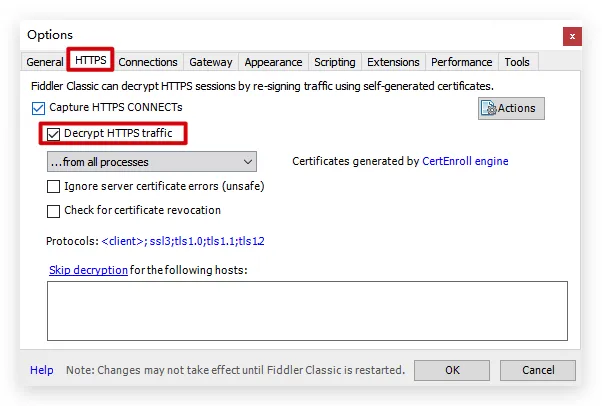The height and width of the screenshot is (406, 602).
Task: Confirm settings with the OK button
Action: (x=452, y=370)
